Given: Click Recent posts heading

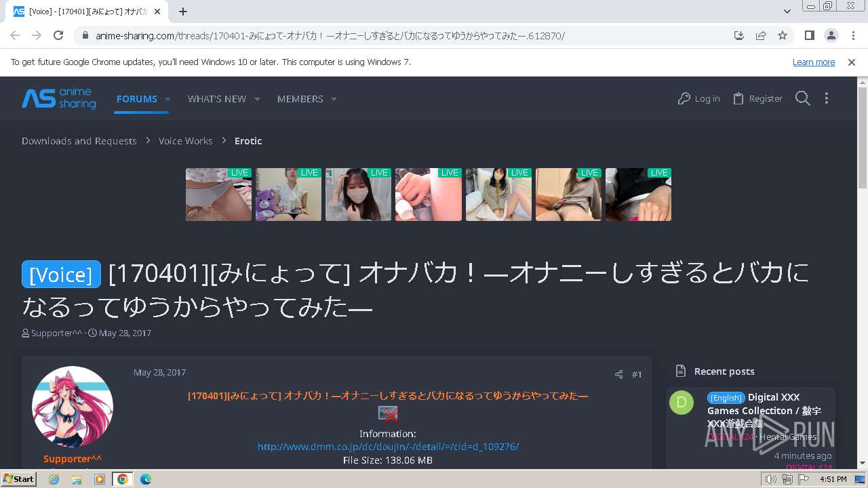Looking at the screenshot, I should (724, 371).
